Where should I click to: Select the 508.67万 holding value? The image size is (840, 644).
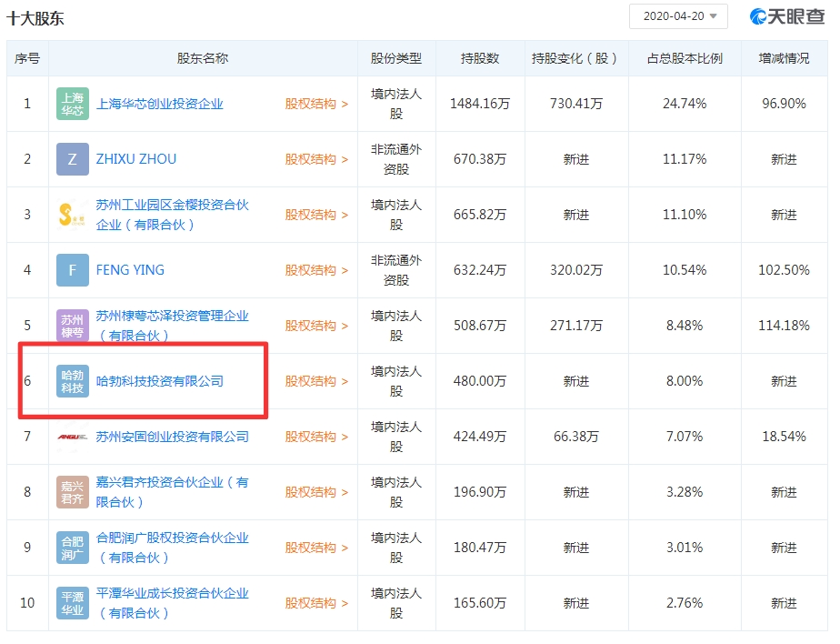[480, 326]
